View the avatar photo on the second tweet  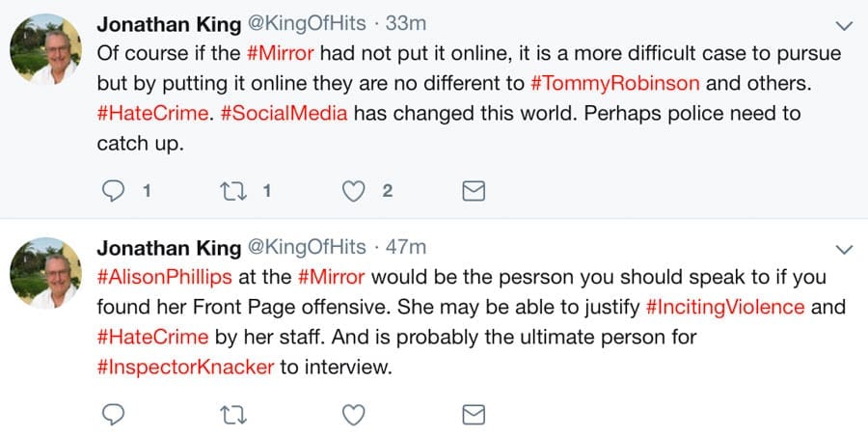(x=45, y=275)
